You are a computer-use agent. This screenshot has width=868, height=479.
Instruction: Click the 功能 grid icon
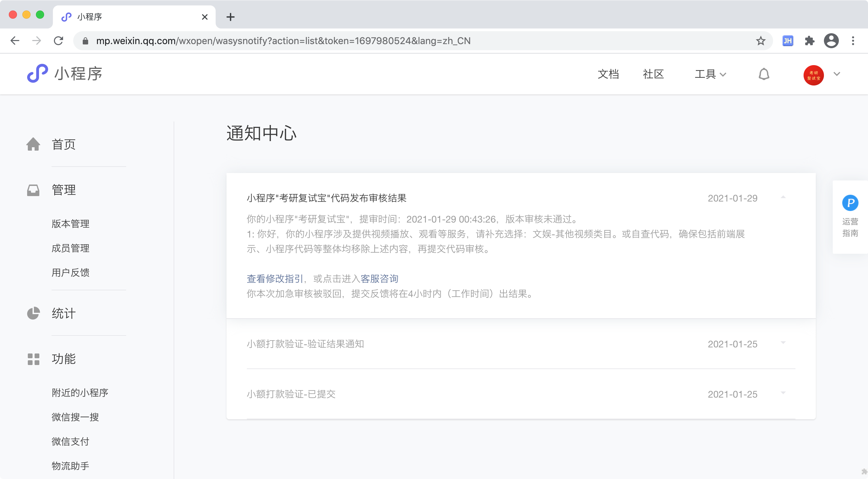pos(33,359)
